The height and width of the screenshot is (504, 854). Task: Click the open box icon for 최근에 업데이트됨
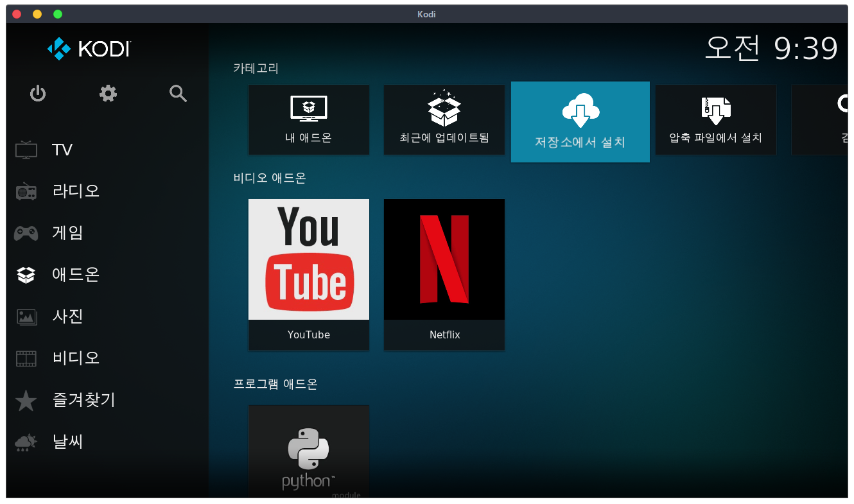pos(444,108)
